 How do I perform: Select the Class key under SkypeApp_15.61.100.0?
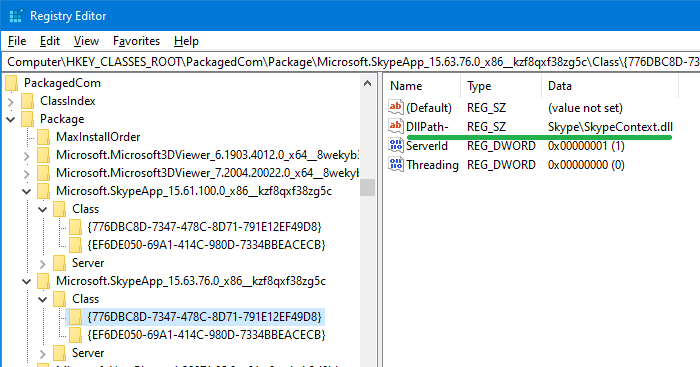pos(85,209)
